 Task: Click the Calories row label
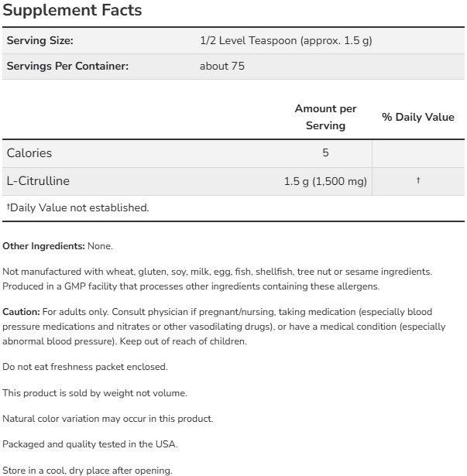[x=29, y=153]
